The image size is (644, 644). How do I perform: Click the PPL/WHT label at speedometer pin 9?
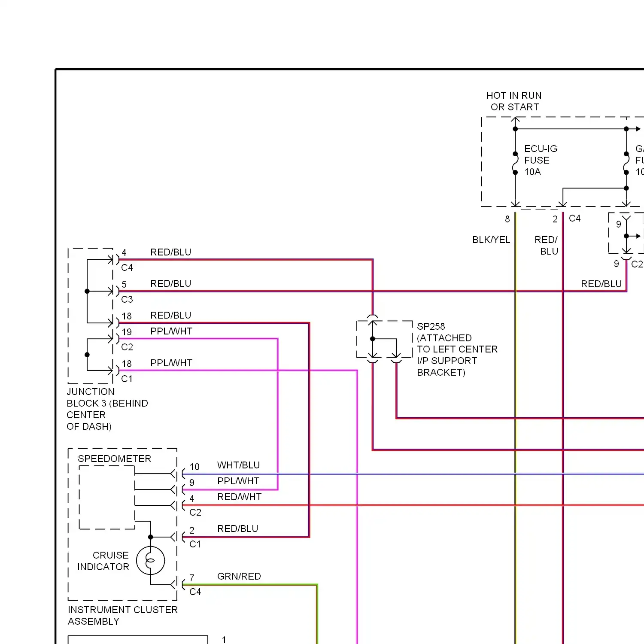[x=238, y=481]
